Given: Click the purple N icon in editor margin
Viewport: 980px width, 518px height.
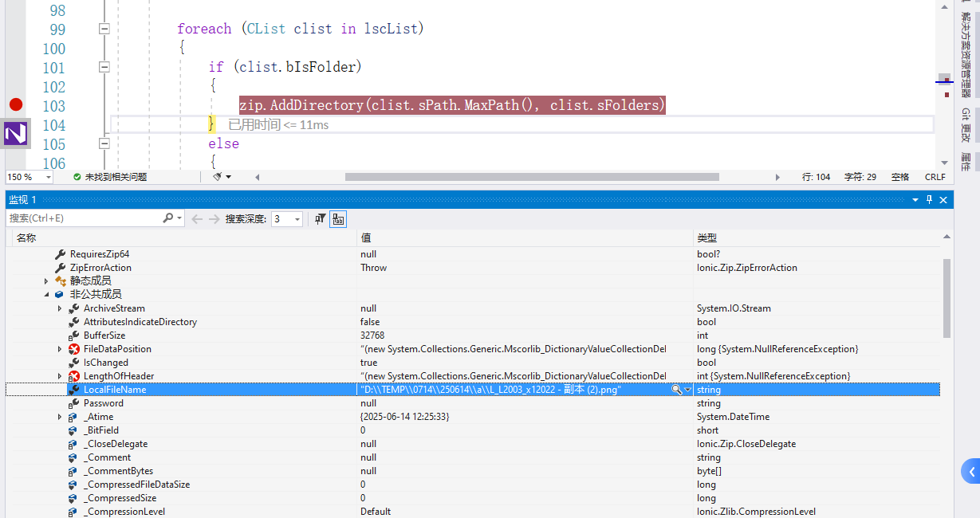Looking at the screenshot, I should (15, 133).
